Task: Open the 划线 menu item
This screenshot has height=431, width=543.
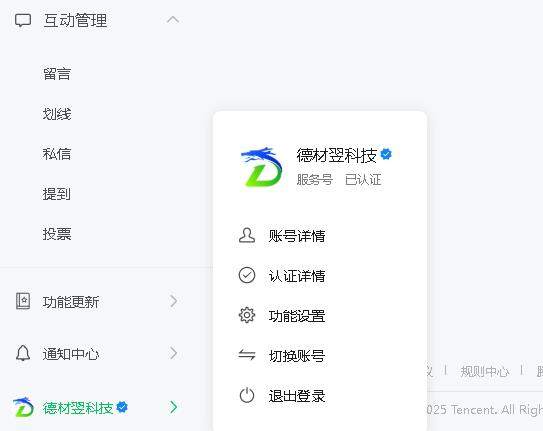Action: 57,114
